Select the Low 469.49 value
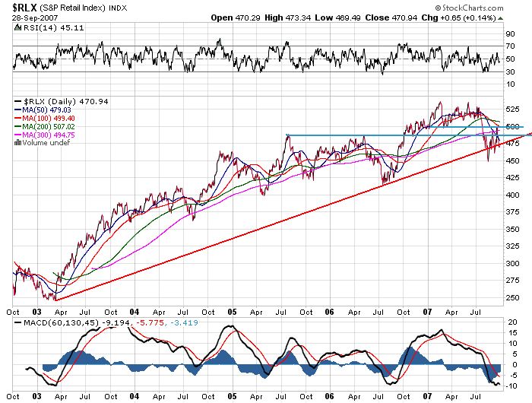This screenshot has height=403, width=532. pyautogui.click(x=337, y=17)
